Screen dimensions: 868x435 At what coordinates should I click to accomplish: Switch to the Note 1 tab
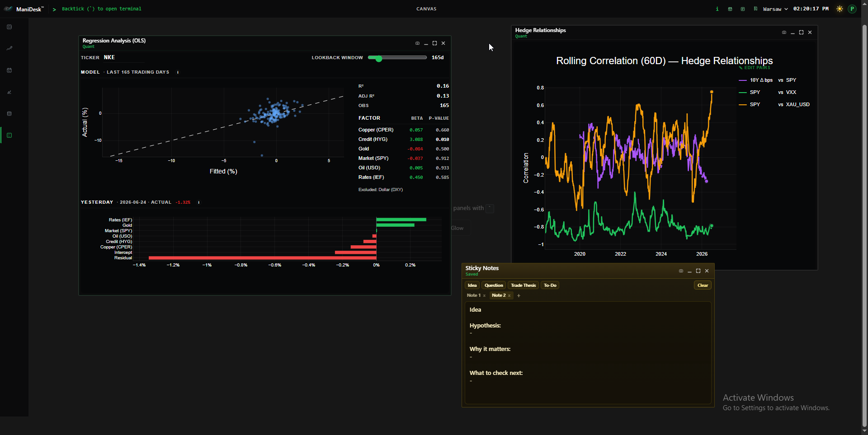473,295
